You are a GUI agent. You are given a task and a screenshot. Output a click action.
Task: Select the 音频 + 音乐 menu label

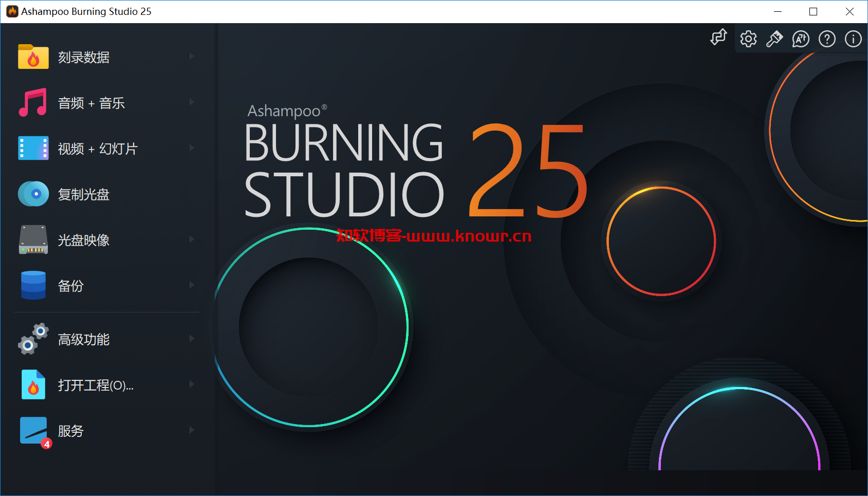coord(91,103)
